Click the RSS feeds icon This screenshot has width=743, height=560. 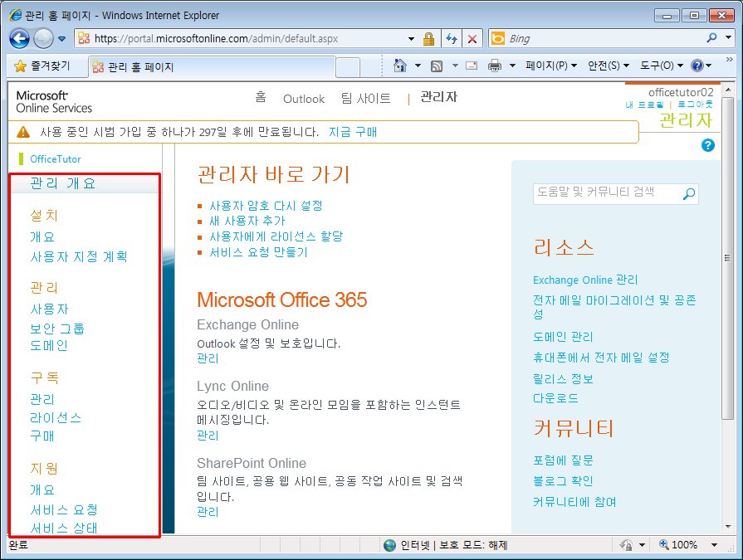tap(437, 66)
